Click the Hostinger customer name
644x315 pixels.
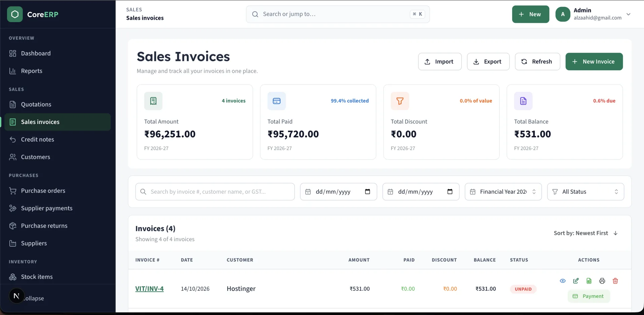tap(241, 289)
